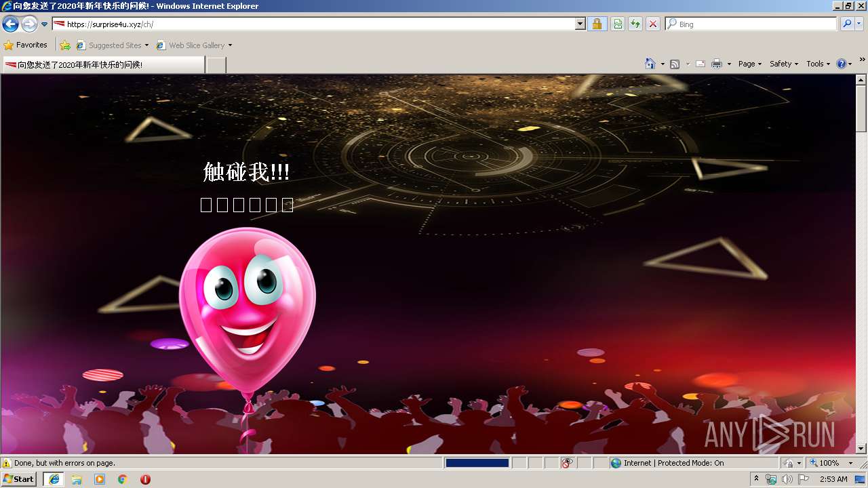Expand Web Slice Gallery dropdown arrow
The image size is (868, 488).
pyautogui.click(x=230, y=45)
